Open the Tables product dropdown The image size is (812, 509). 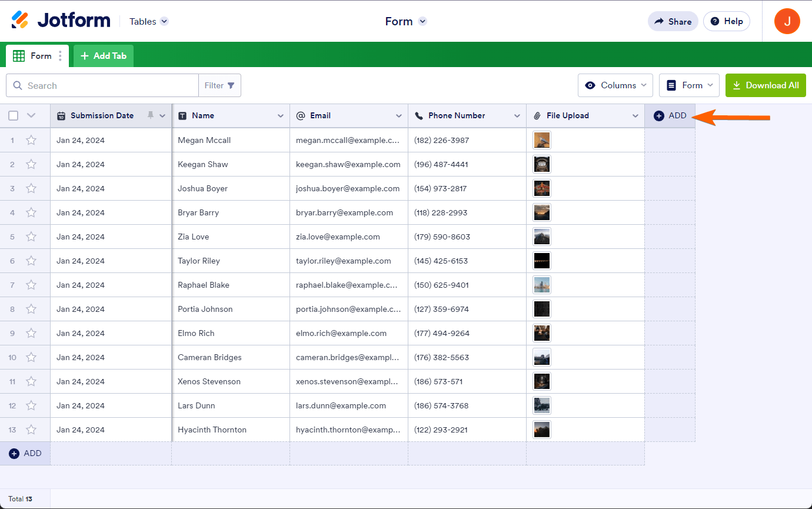pyautogui.click(x=149, y=21)
